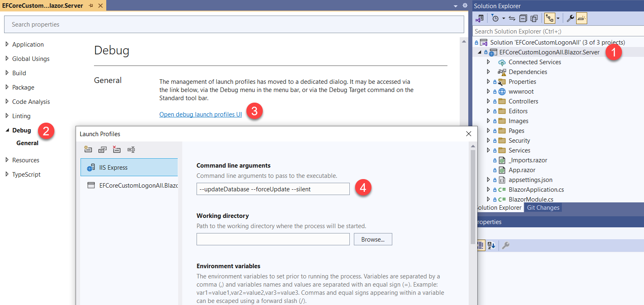Viewport: 644px width, 305px height.
Task: Select the wwwroot folder
Action: tap(521, 92)
